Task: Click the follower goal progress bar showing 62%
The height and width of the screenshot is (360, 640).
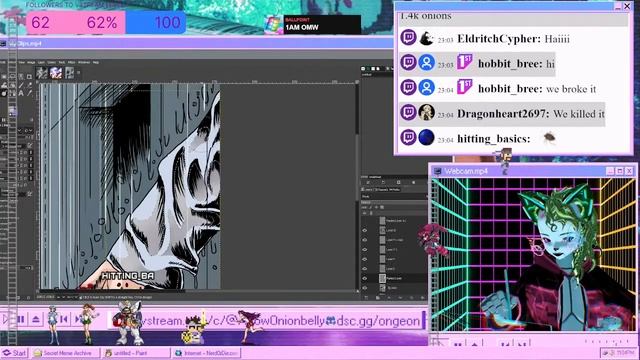Action: [106, 22]
